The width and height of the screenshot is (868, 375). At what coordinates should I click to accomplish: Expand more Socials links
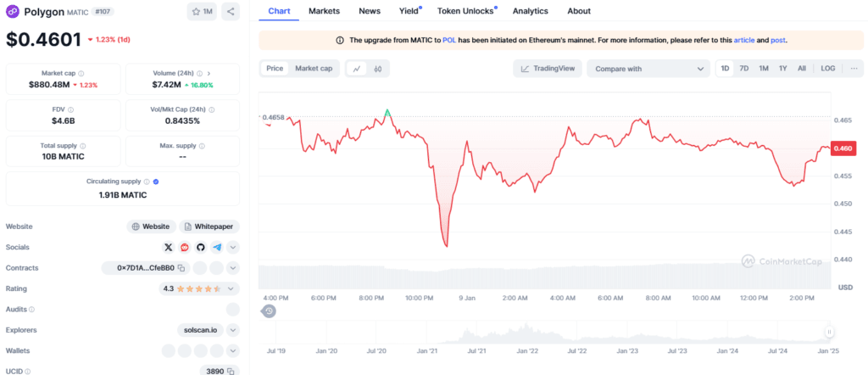point(233,247)
